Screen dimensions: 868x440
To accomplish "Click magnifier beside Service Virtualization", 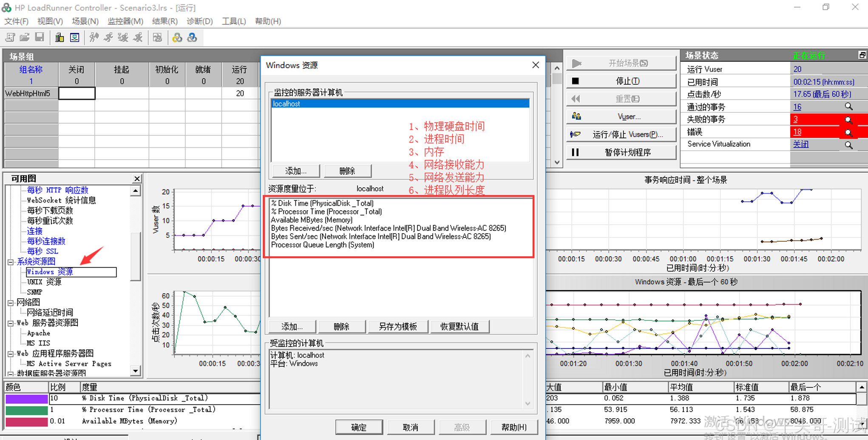I will (848, 145).
